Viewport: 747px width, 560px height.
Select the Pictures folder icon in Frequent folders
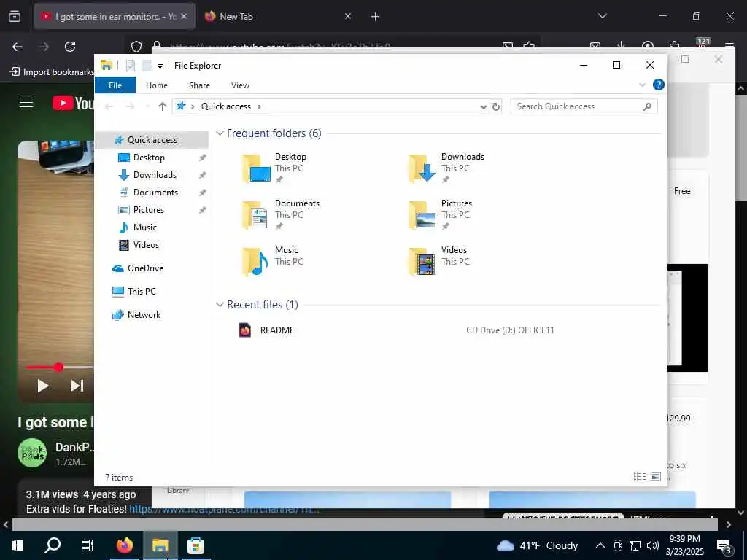coord(422,215)
